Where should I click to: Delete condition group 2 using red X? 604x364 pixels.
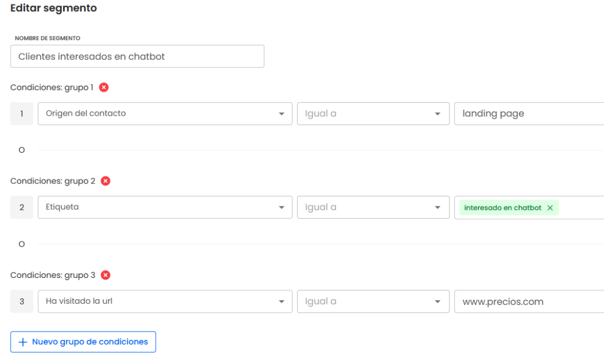106,181
